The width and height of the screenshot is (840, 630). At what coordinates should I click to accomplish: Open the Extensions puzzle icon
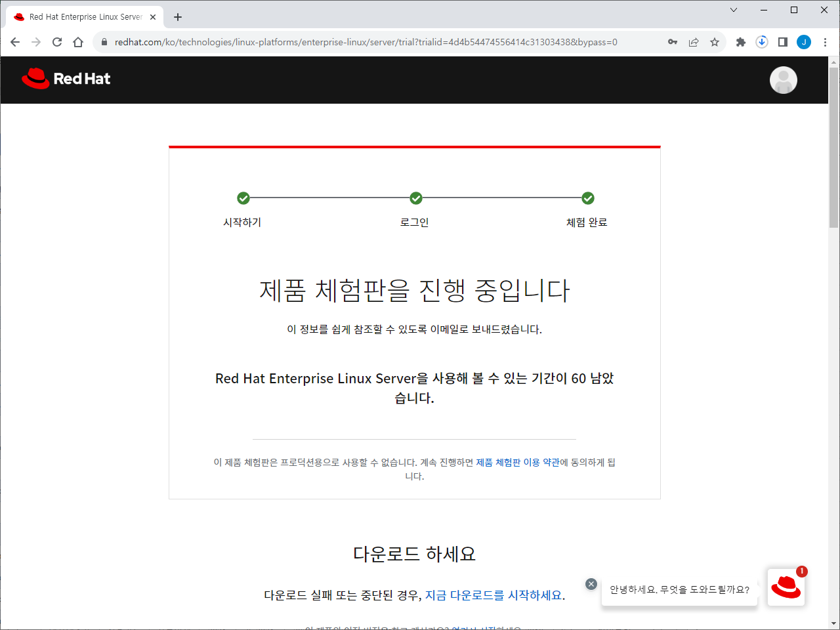[x=741, y=42]
